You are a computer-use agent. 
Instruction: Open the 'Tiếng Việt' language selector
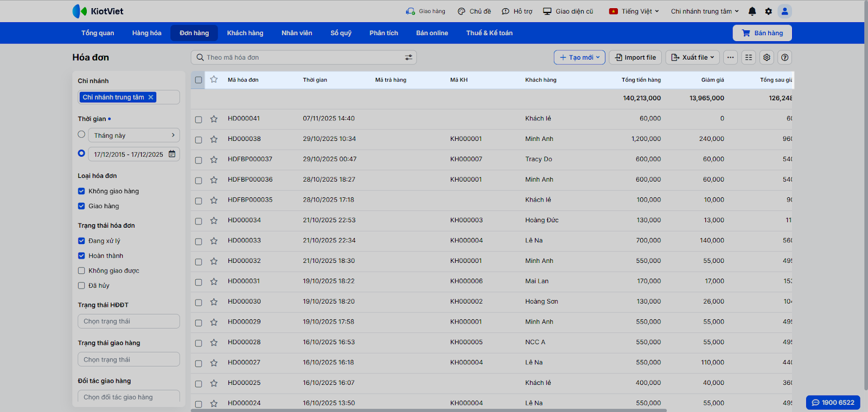pyautogui.click(x=634, y=11)
